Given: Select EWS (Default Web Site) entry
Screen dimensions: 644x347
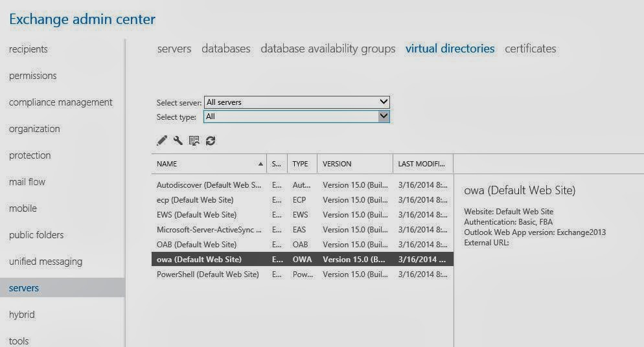Looking at the screenshot, I should 196,215.
